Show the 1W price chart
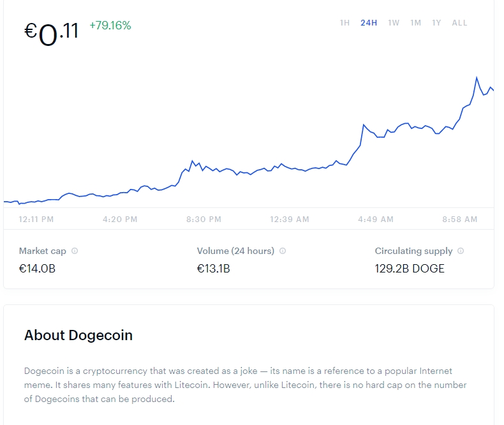This screenshot has height=425, width=504. (x=394, y=23)
